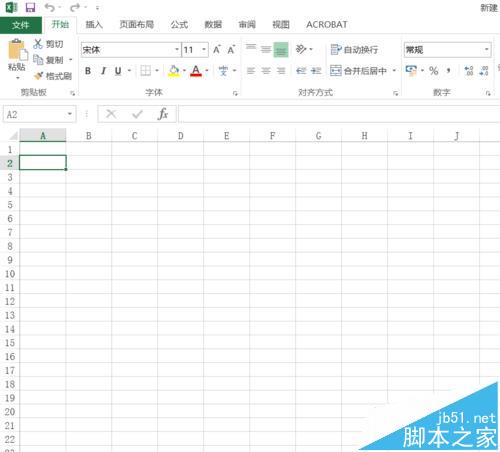
Task: Align text right
Action: click(x=281, y=71)
